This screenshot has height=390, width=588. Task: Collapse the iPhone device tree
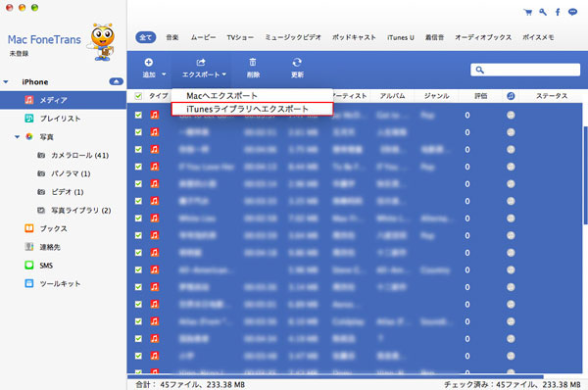pos(6,81)
